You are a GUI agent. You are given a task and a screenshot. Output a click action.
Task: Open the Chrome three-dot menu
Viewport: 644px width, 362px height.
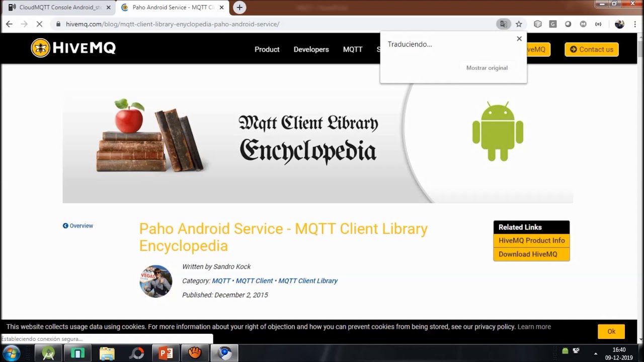coord(635,24)
